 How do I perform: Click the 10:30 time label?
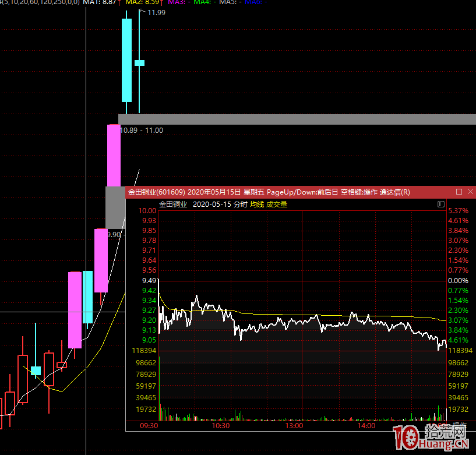pos(221,425)
